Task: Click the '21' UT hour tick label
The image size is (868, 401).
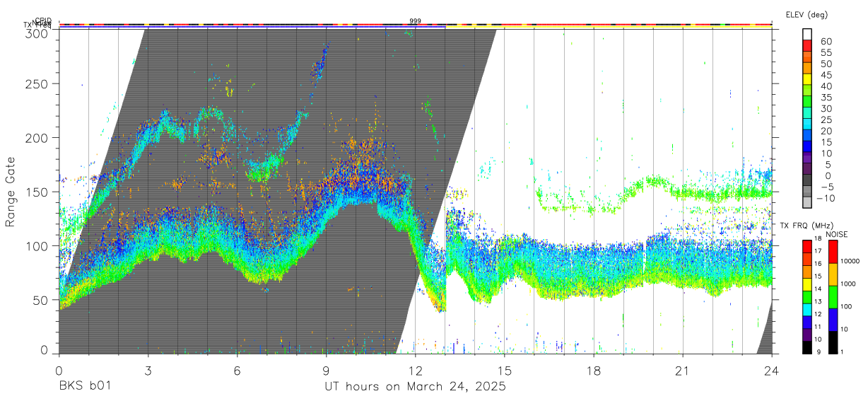Action: [682, 371]
